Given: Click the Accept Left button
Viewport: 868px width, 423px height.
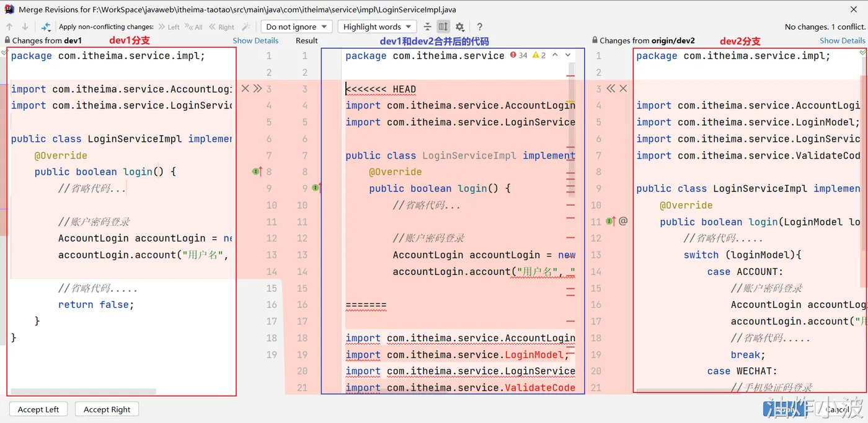Looking at the screenshot, I should click(38, 409).
